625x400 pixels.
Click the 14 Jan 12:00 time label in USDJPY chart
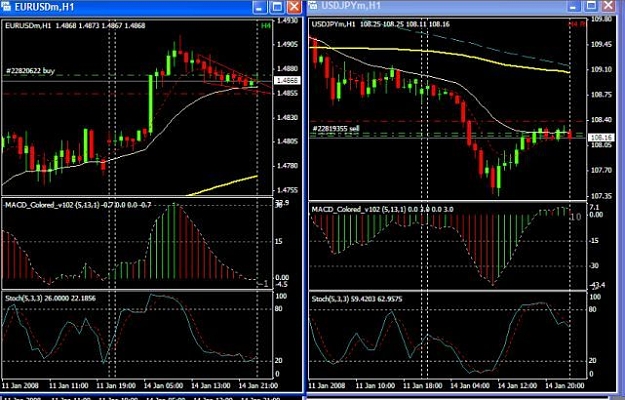pos(517,386)
